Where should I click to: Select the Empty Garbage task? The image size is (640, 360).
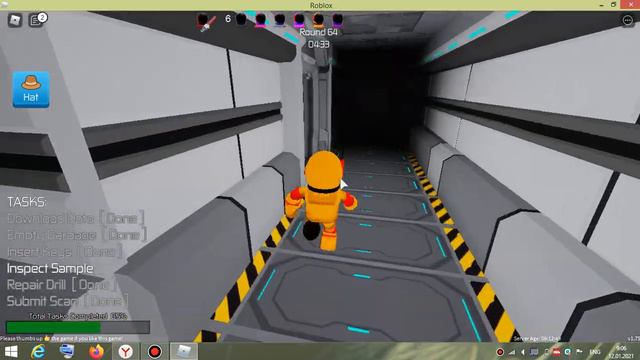click(76, 235)
